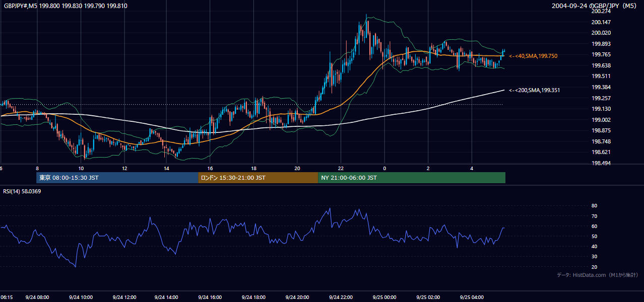
Task: Click price axis value 199.130
Action: click(601, 109)
